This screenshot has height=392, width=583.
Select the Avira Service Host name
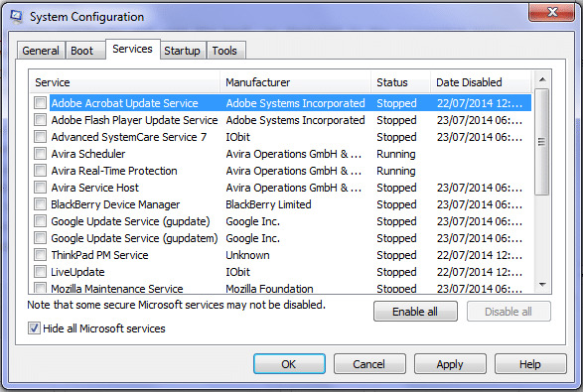94,188
